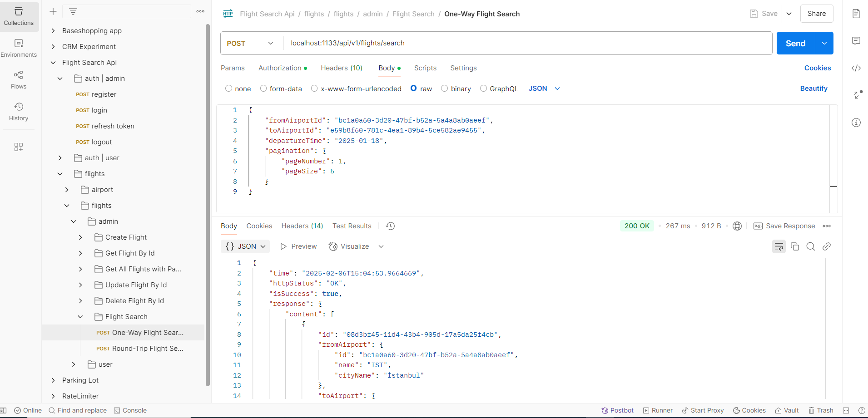Select the form-data body type radio
Viewport: 868px width, 418px height.
(263, 89)
